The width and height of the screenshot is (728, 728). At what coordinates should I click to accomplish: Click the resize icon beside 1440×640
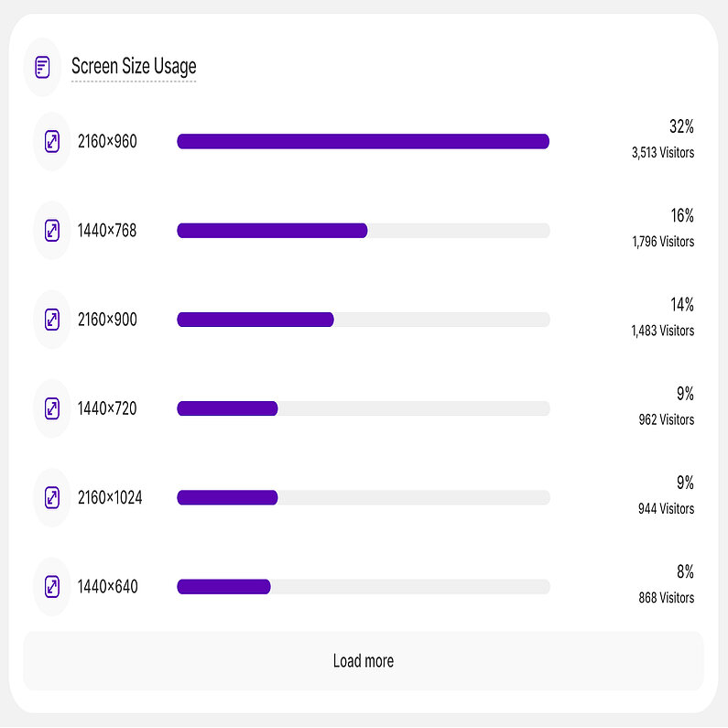point(52,586)
